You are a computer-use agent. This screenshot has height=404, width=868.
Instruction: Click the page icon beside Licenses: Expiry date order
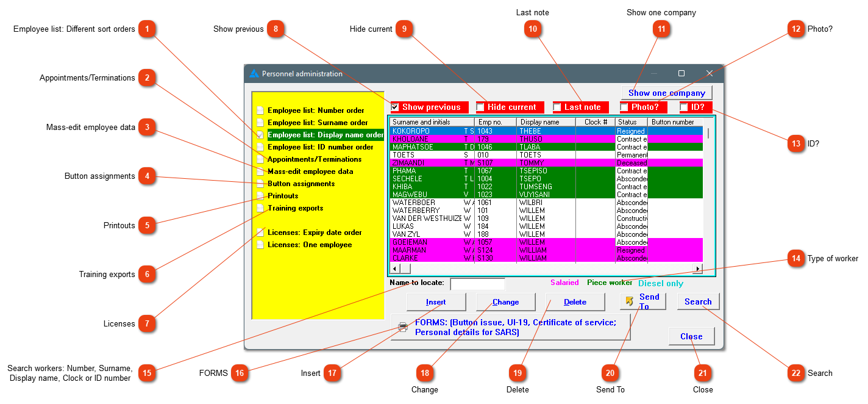tap(260, 233)
